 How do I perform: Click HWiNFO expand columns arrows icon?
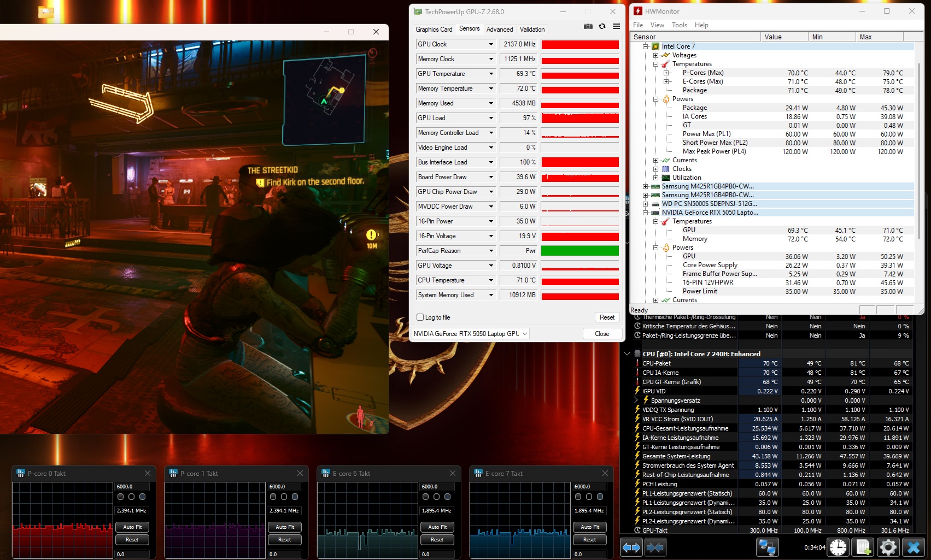click(631, 547)
